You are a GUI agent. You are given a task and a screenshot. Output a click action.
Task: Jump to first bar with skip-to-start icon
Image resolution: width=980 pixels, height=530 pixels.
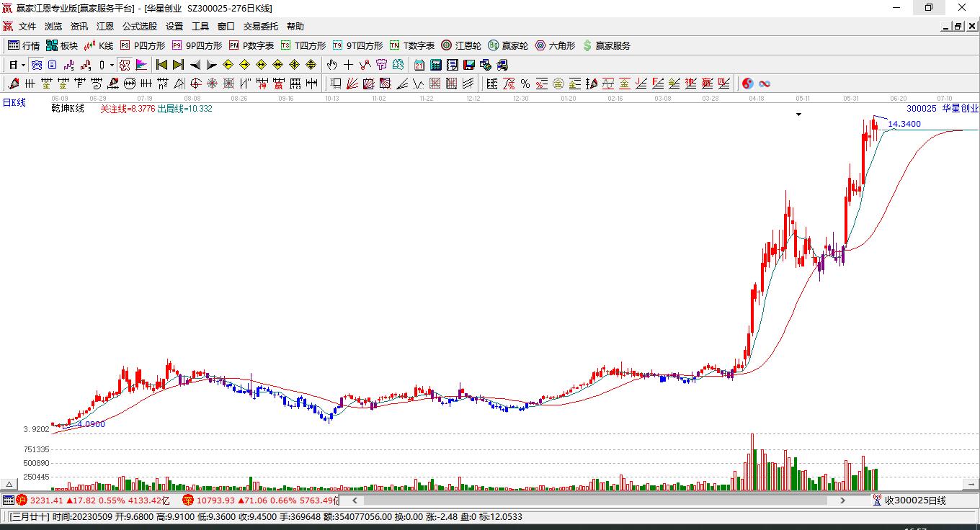coord(162,65)
